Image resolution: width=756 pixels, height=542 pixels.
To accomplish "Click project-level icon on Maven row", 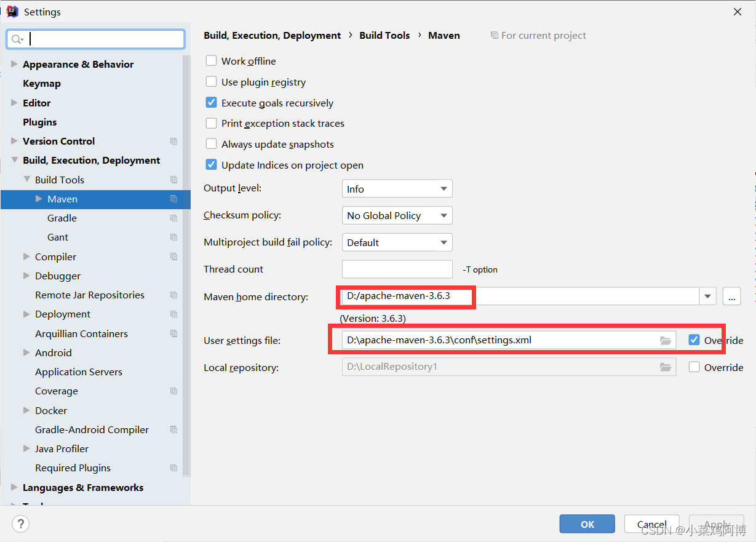I will (174, 199).
